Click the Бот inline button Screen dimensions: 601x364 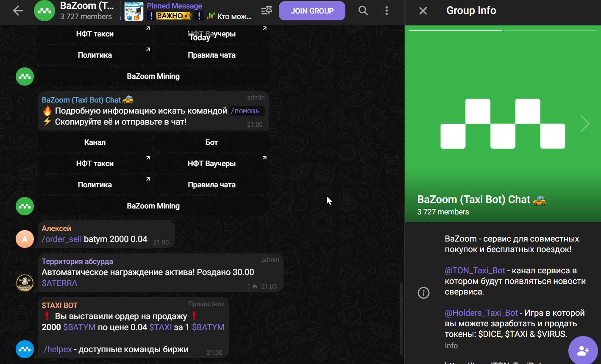(x=211, y=142)
